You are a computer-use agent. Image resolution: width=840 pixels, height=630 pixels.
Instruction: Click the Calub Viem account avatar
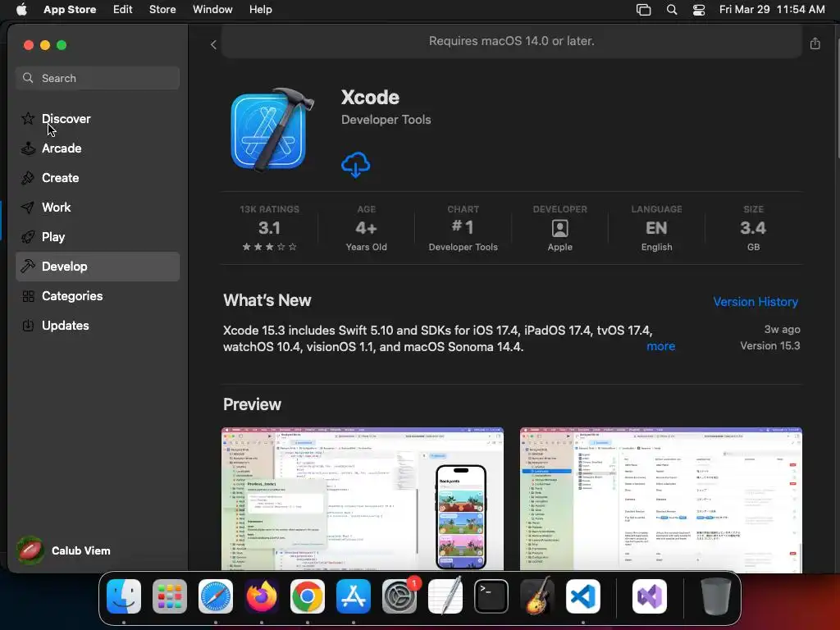pyautogui.click(x=30, y=550)
